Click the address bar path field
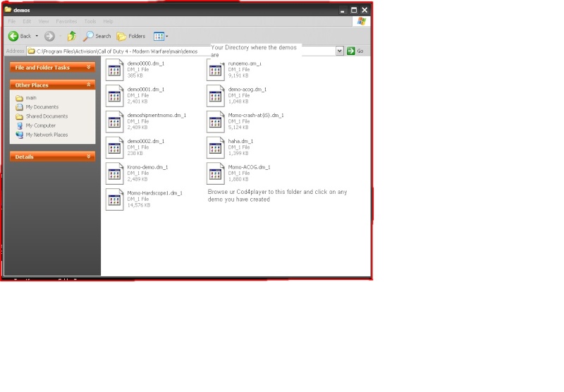Image resolution: width=564 pixels, height=392 pixels. coord(181,51)
